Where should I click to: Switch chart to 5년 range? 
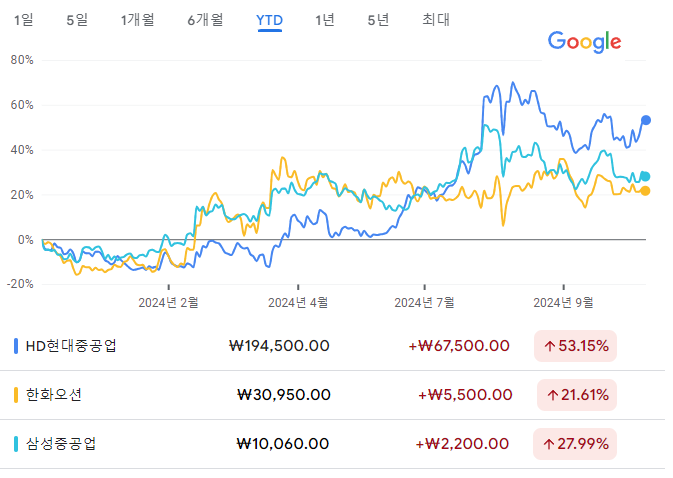tap(378, 20)
